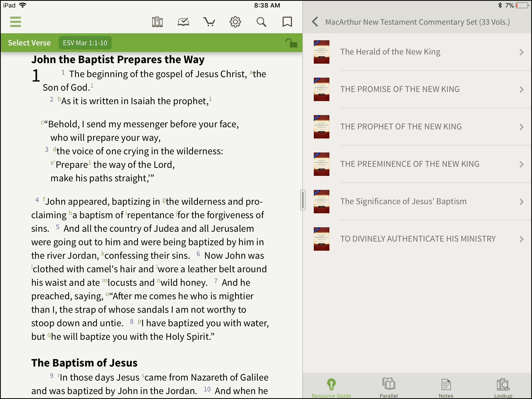This screenshot has height=399, width=532.
Task: Tap cross-reference 'q' before 'he will baptize'
Action: point(49,335)
